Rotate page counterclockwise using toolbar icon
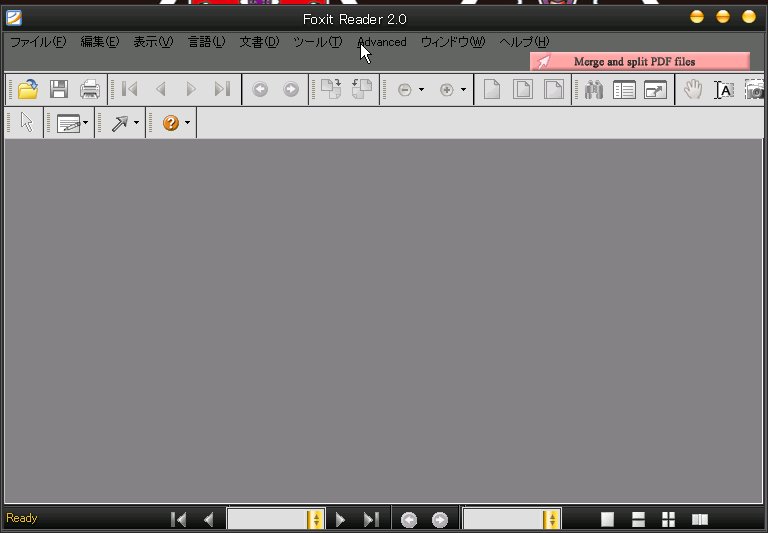The height and width of the screenshot is (533, 768). coord(362,89)
